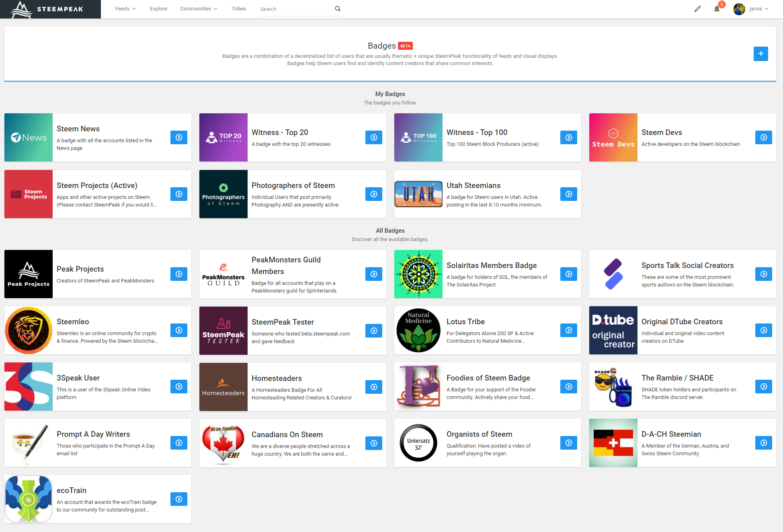Open Original DTube Creators arrow button

(764, 330)
